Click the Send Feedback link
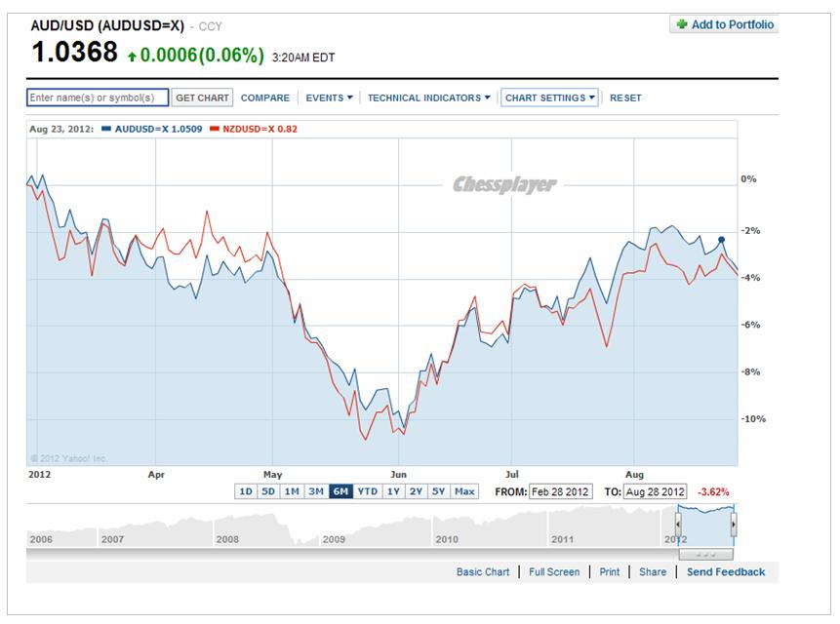Viewport: 840px width, 624px height. 726,572
